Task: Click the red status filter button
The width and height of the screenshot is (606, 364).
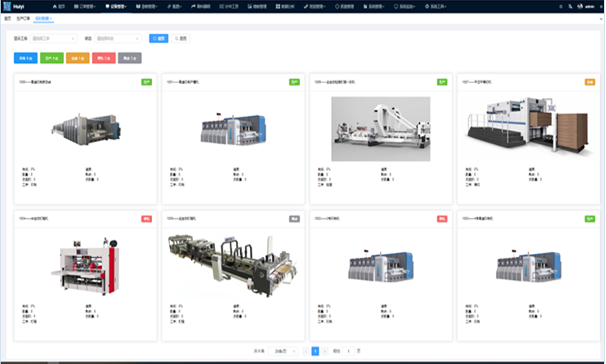Action: tap(104, 58)
